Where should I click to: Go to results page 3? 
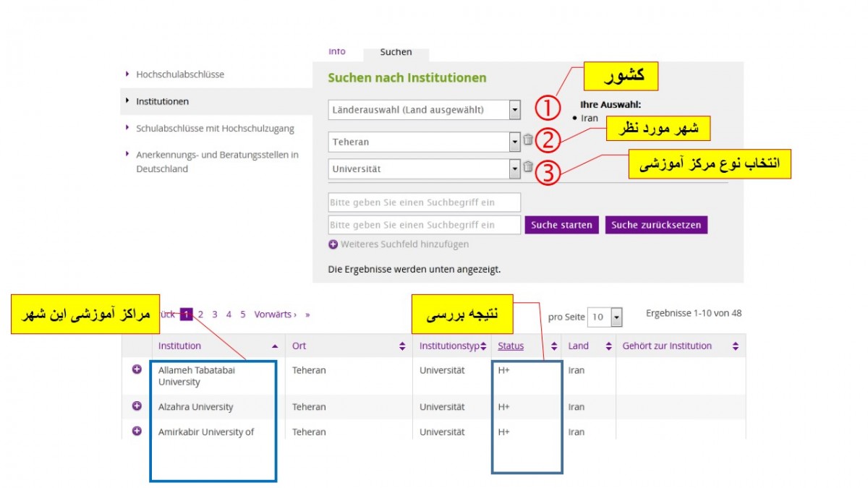215,314
